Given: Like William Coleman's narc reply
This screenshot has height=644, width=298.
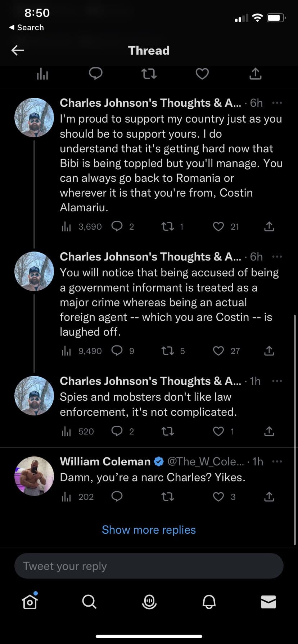Looking at the screenshot, I should pyautogui.click(x=218, y=497).
